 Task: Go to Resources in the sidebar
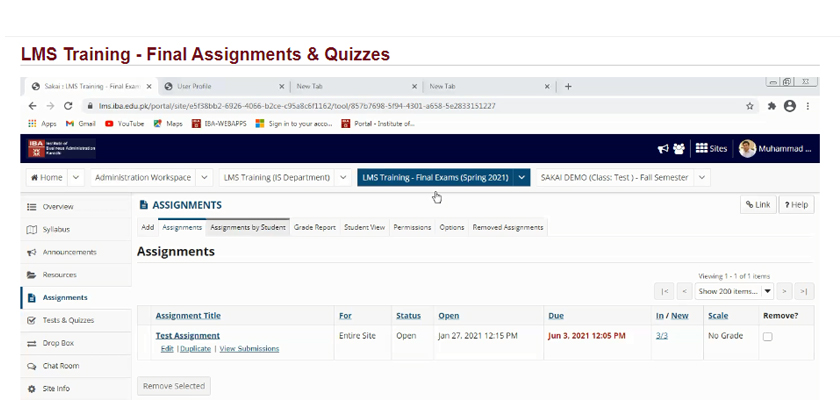click(76, 275)
